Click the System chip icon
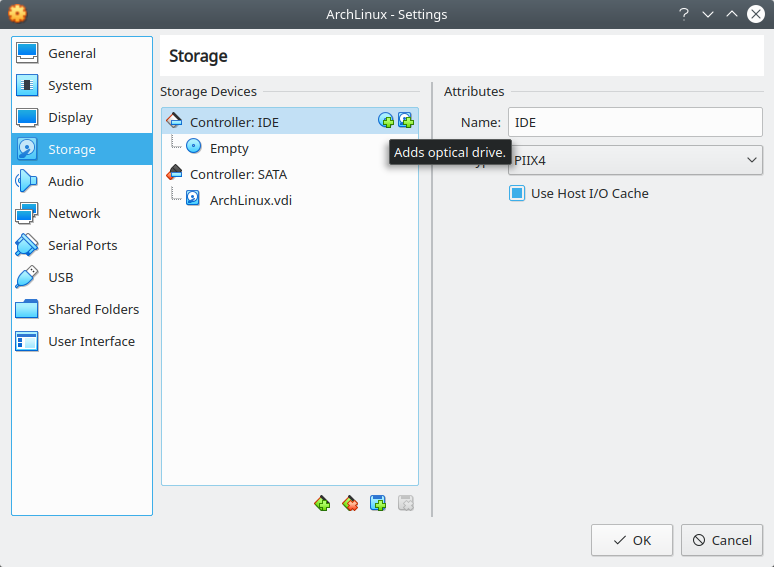Image resolution: width=774 pixels, height=567 pixels. (27, 85)
